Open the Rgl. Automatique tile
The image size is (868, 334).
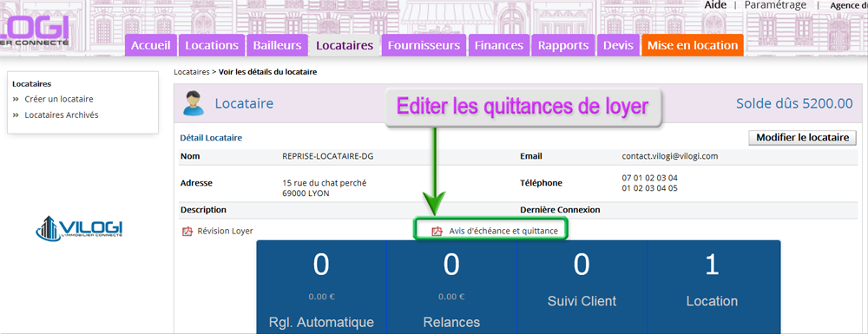point(321,287)
